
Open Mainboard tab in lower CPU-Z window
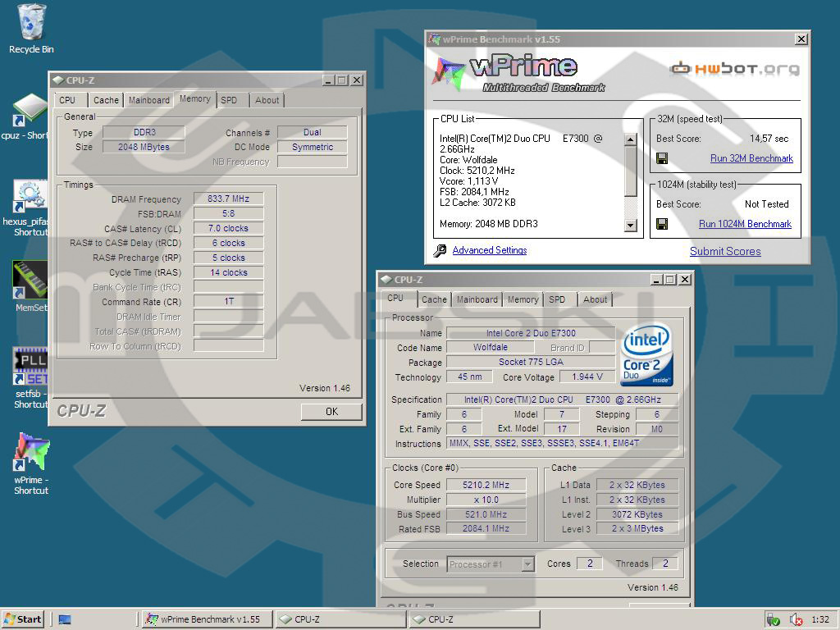[477, 300]
